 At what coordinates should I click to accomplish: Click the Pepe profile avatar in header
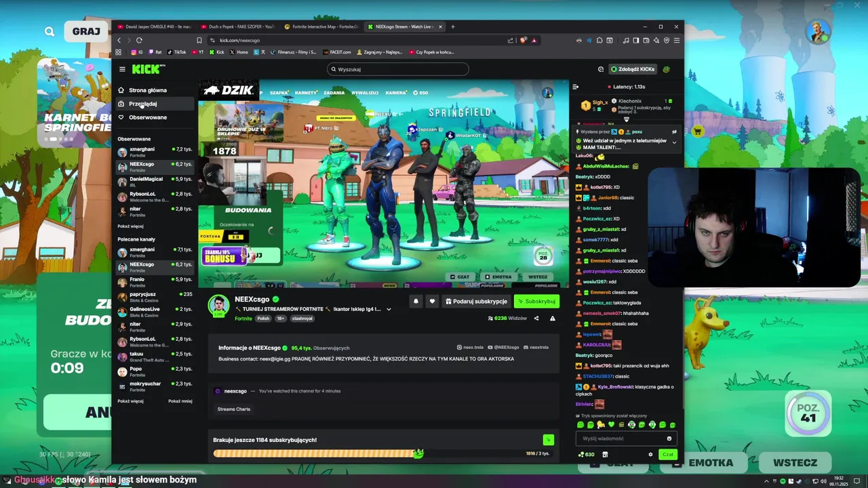[x=666, y=69]
